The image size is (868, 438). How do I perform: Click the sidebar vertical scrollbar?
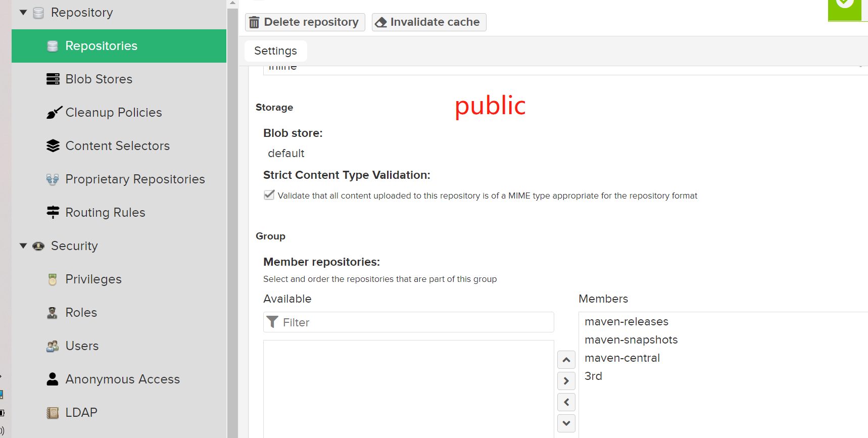232,222
